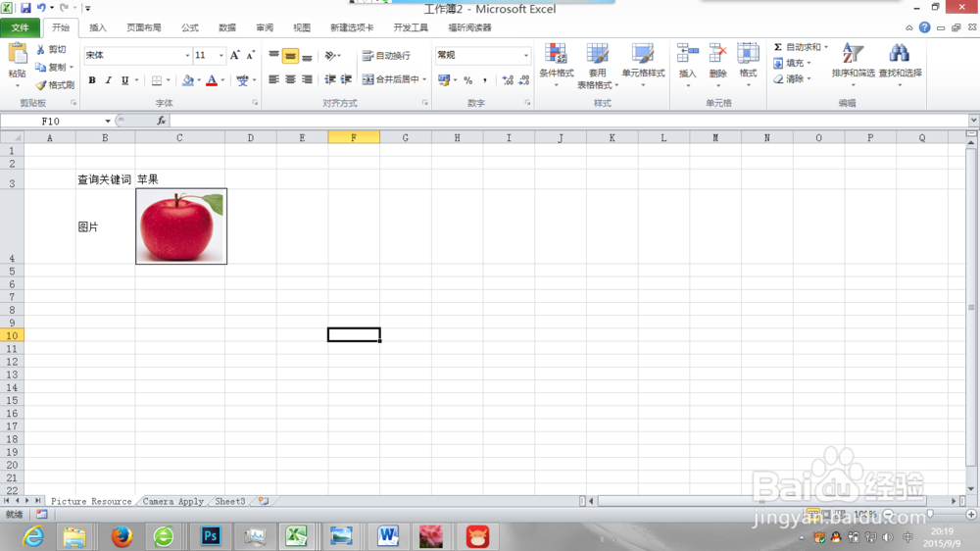This screenshot has height=551, width=980.
Task: Click the Undo arrow icon
Action: [x=41, y=8]
